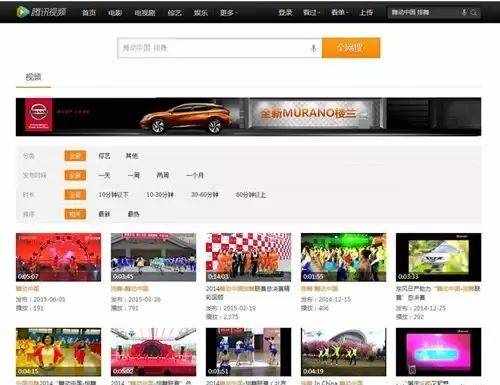Open the 电视剧 section
This screenshot has height=385, width=500.
[145, 13]
